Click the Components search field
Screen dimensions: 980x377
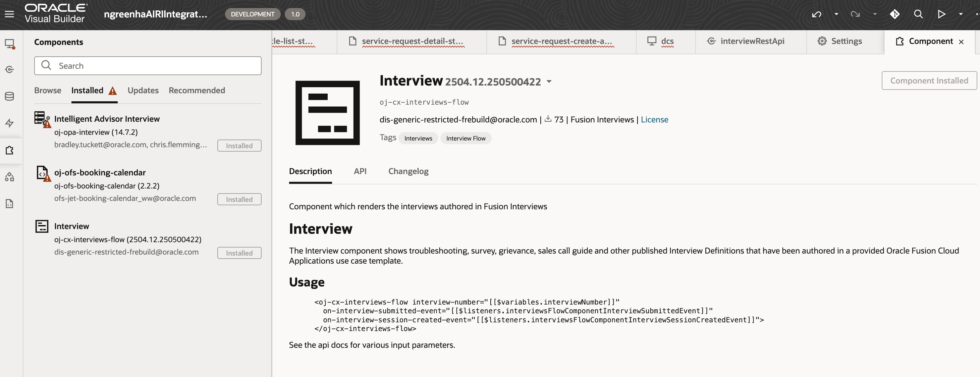coord(148,66)
